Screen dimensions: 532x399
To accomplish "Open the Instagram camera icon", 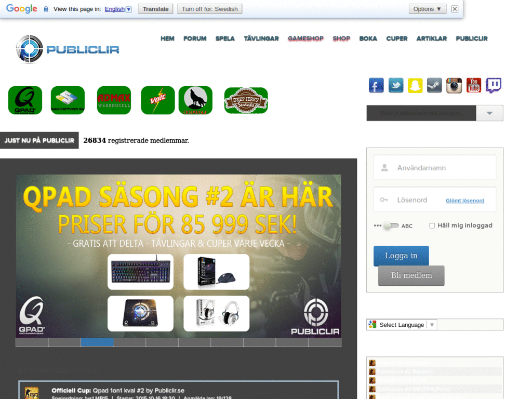I will point(454,85).
